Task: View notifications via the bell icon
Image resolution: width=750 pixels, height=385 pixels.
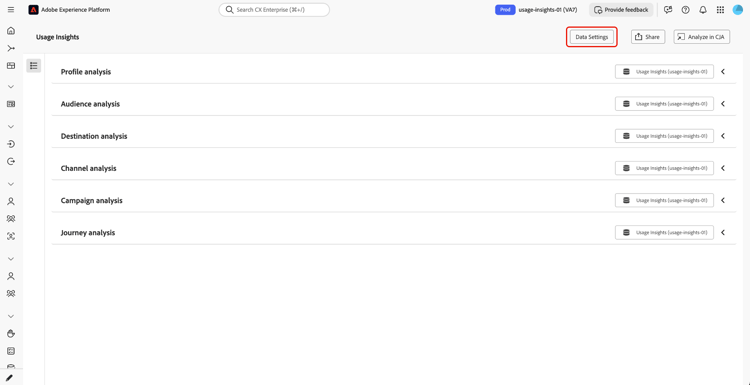Action: 703,10
